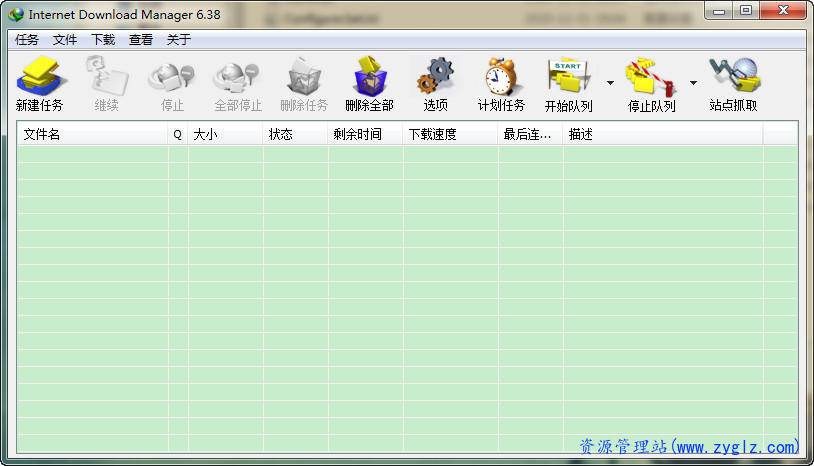Click the 继续 (resume) toolbar icon
The width and height of the screenshot is (814, 466).
[x=106, y=84]
